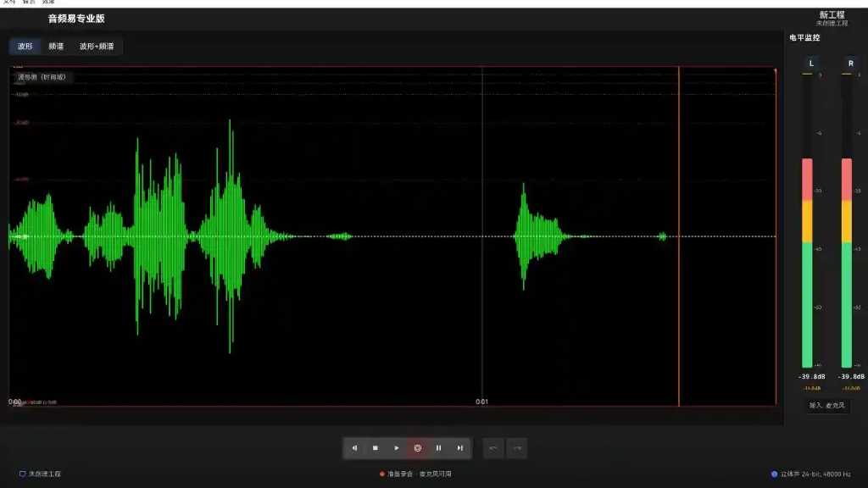
Task: Click the 新工程 project title
Action: click(832, 15)
